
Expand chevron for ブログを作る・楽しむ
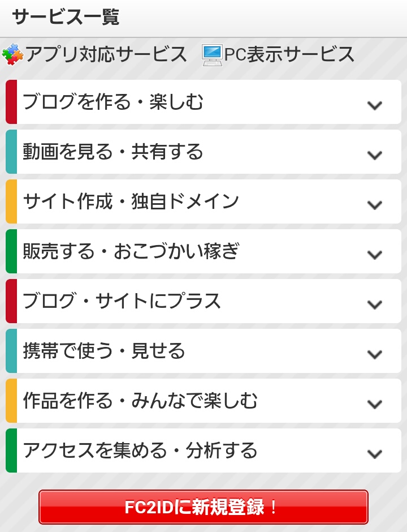[374, 105]
